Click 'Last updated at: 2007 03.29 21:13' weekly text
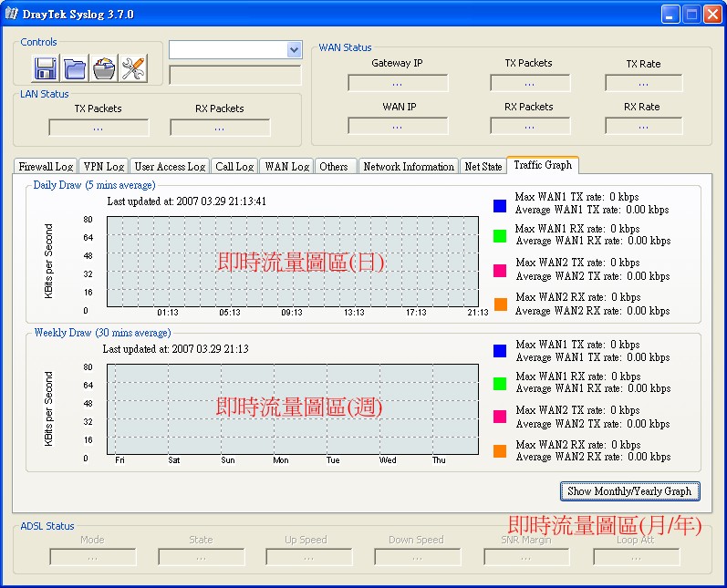The width and height of the screenshot is (727, 588). click(x=176, y=349)
